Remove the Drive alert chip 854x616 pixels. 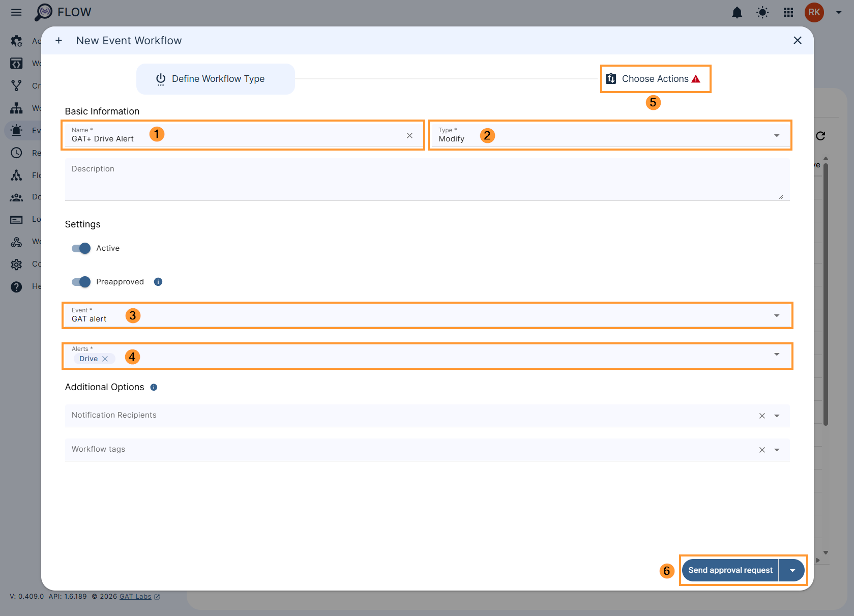point(106,358)
